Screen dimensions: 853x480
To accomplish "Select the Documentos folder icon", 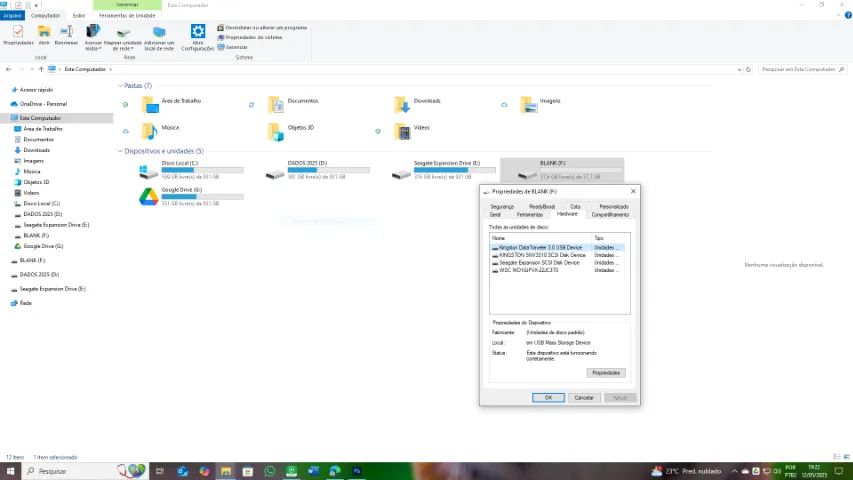I will point(276,104).
